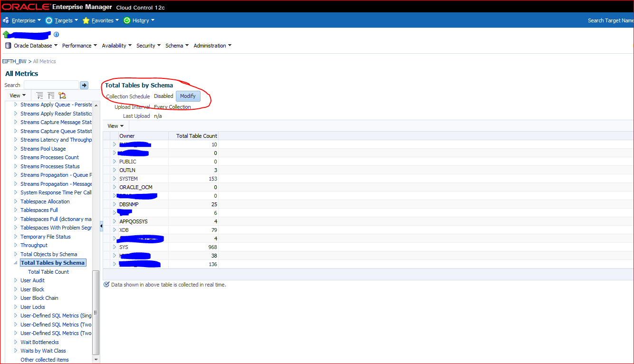This screenshot has height=364, width=634.
Task: Select Tablespaces Full metric
Action: (39, 210)
